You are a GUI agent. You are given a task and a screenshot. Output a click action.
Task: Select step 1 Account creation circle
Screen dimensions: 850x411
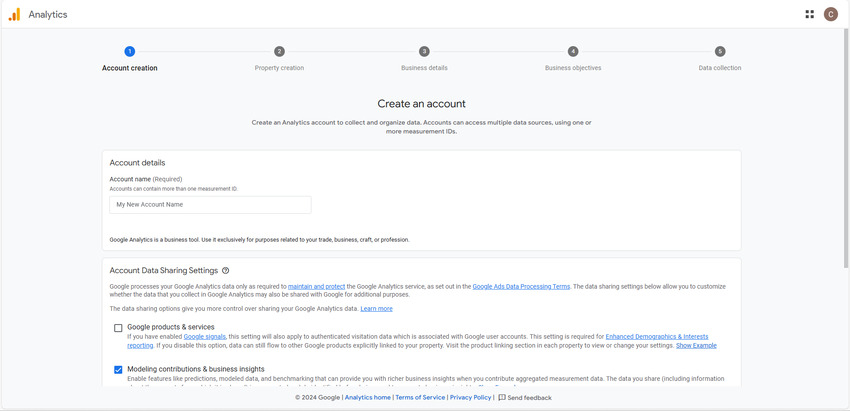(129, 51)
